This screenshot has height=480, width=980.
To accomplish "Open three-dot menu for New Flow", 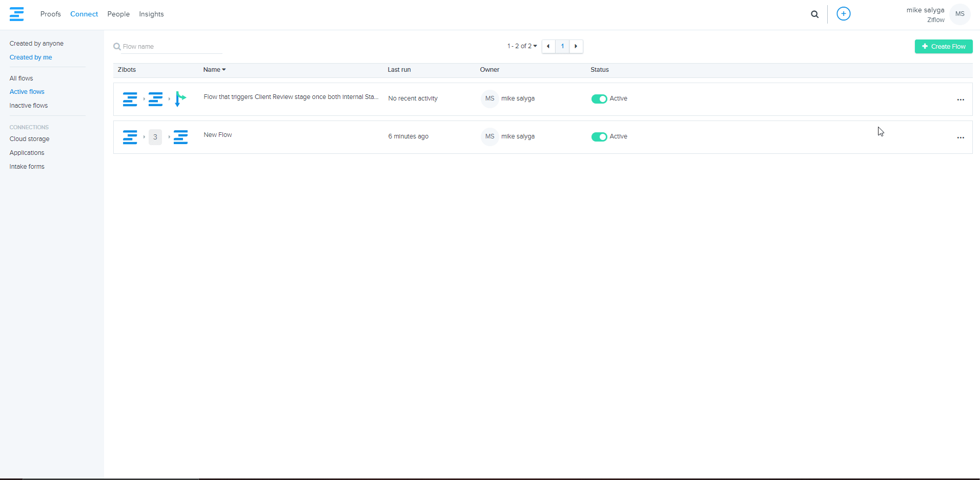I will [960, 137].
